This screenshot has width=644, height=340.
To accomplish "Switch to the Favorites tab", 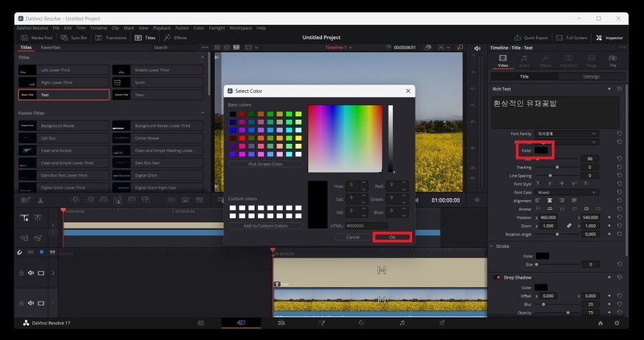I will (50, 47).
